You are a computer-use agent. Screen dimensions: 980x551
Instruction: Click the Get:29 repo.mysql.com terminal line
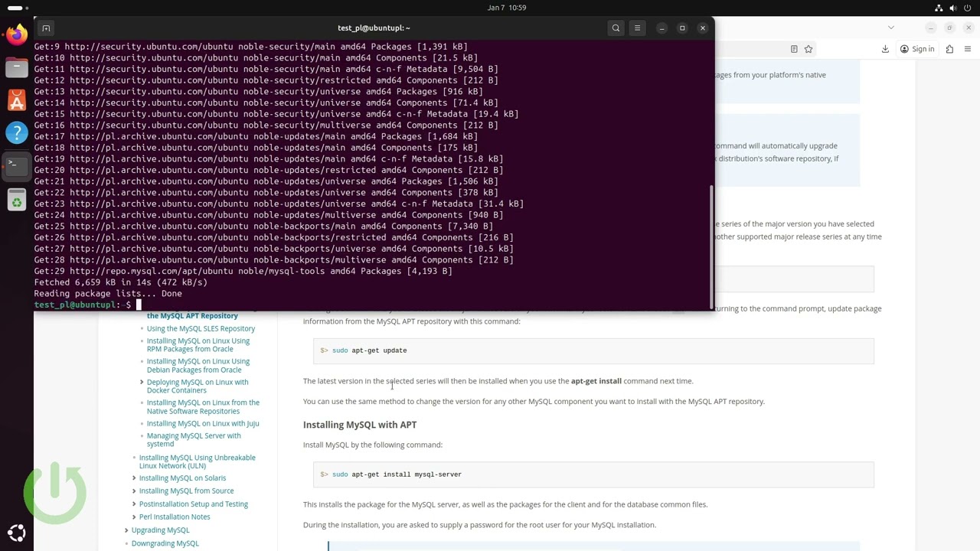[x=243, y=271]
